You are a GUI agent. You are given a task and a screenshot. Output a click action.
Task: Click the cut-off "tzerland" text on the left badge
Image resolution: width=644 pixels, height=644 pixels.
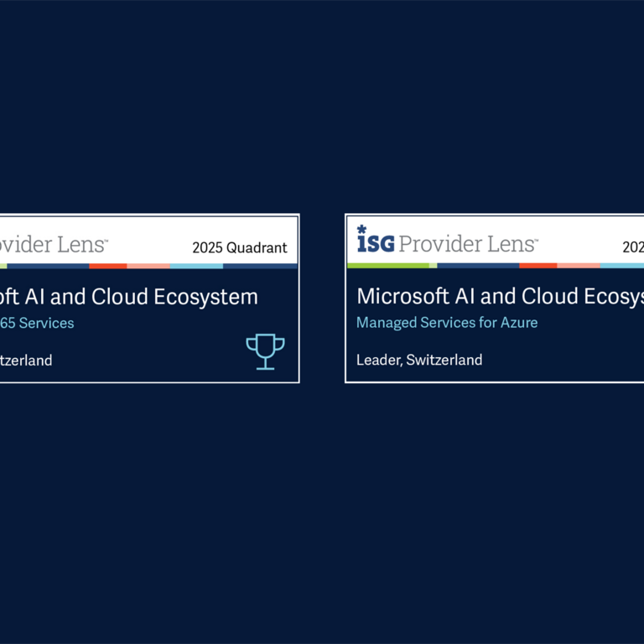click(x=26, y=361)
